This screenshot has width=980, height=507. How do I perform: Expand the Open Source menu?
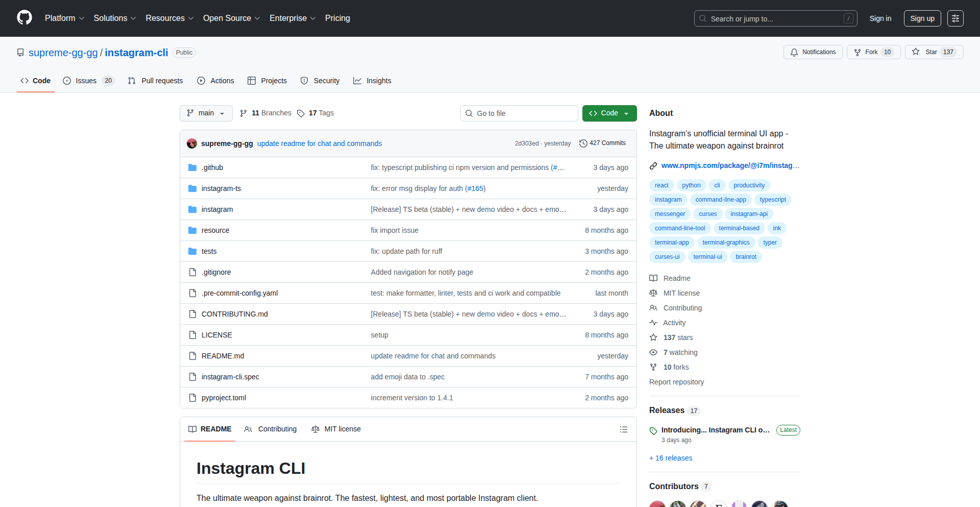[231, 18]
